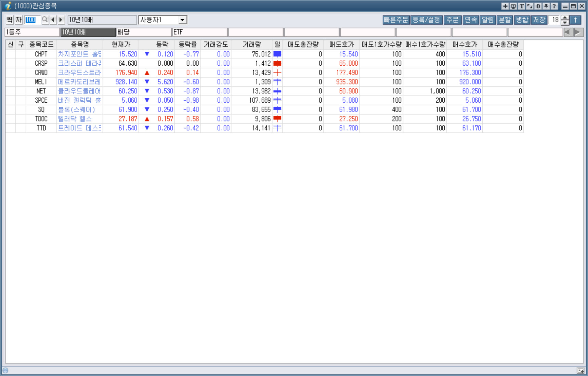Decrease row count with down stepper

click(565, 22)
